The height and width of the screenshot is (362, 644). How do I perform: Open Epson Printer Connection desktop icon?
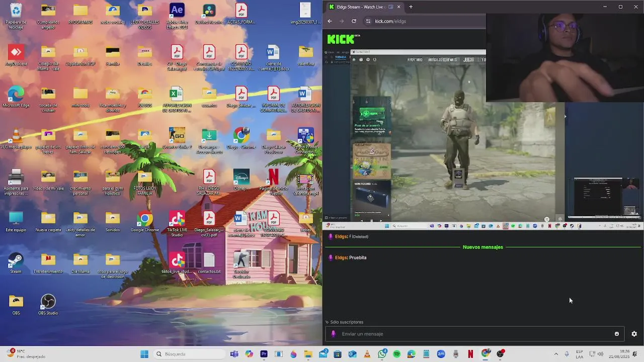point(305,141)
